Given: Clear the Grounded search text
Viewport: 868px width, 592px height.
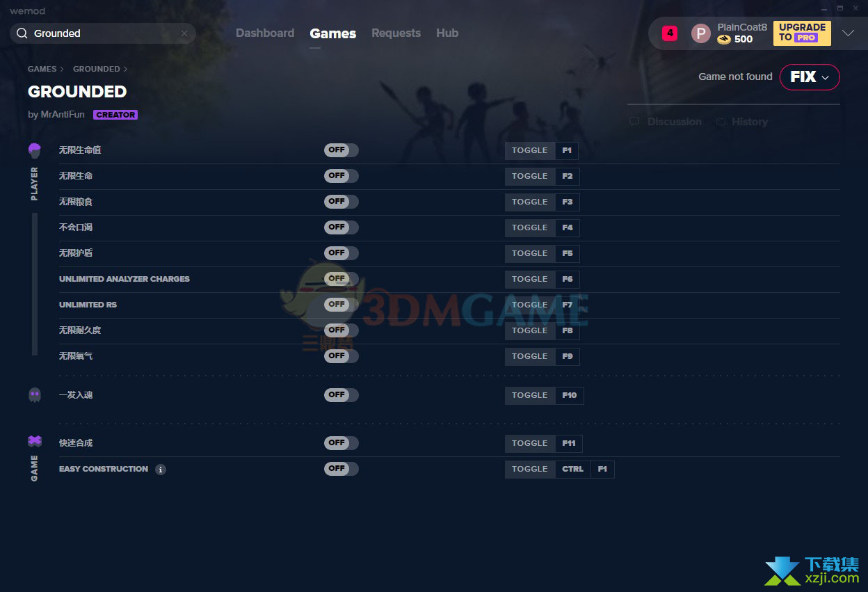Looking at the screenshot, I should pos(184,33).
